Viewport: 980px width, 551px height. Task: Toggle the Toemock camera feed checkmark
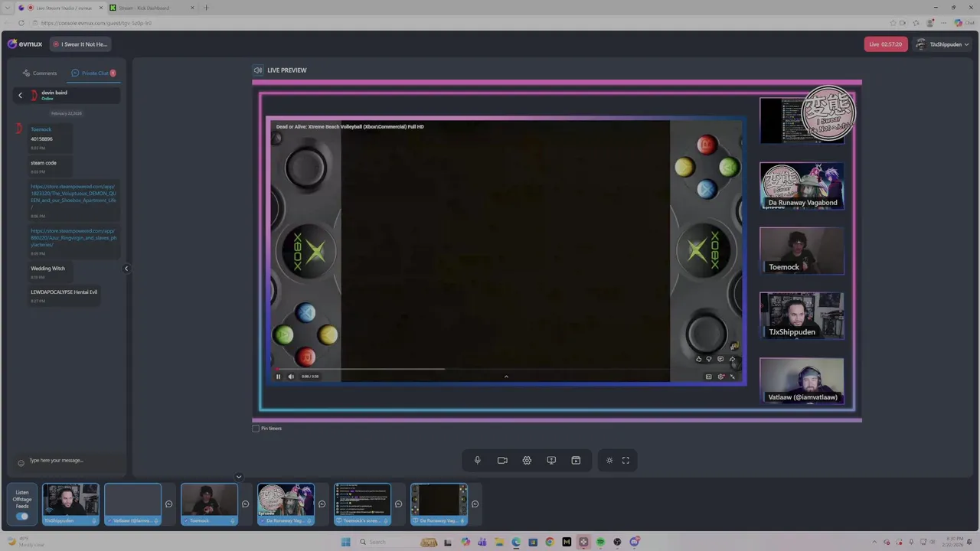[186, 520]
